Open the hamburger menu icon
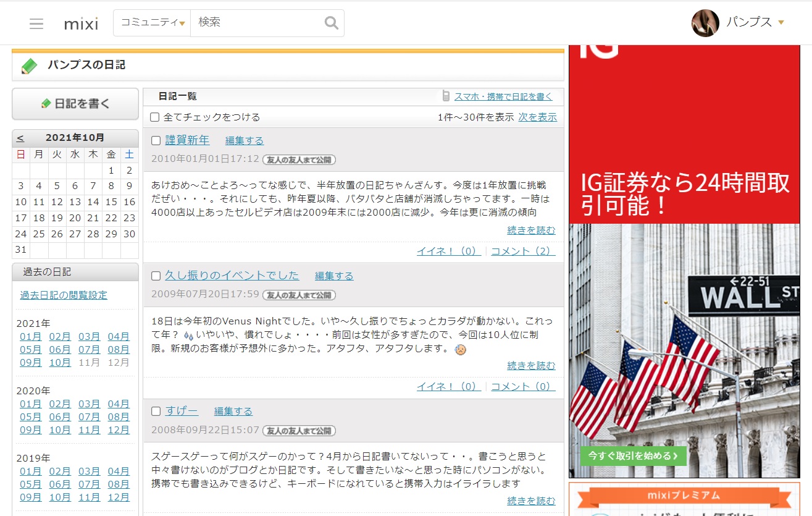This screenshot has height=516, width=812. [36, 24]
